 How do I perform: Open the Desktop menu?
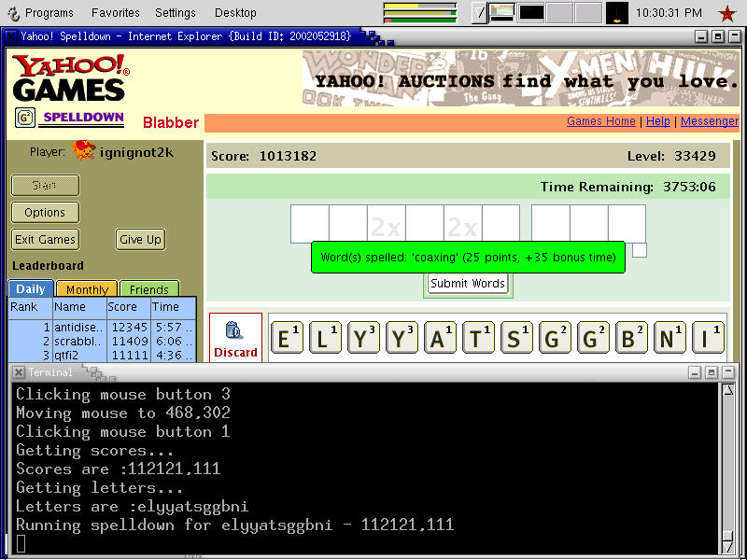tap(235, 13)
